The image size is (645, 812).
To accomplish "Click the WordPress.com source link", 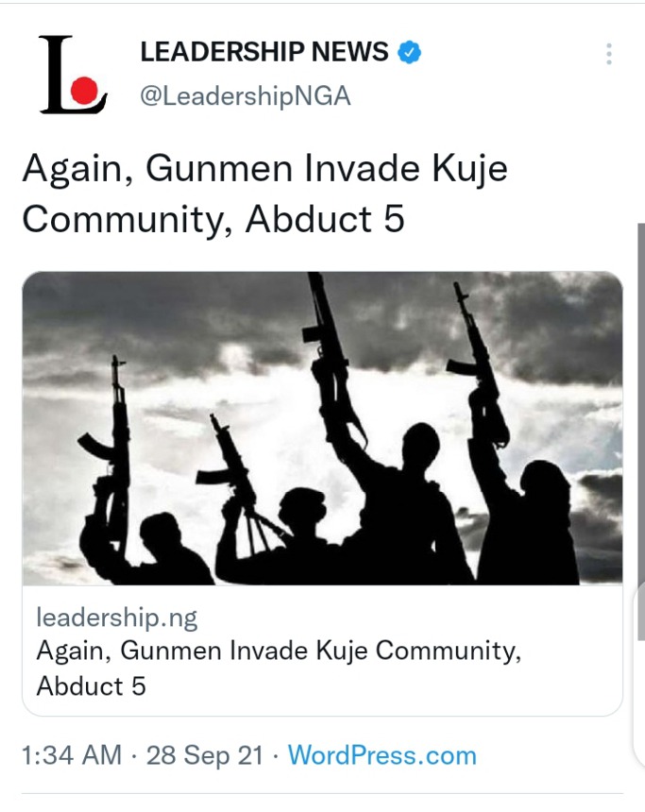I will tap(382, 755).
